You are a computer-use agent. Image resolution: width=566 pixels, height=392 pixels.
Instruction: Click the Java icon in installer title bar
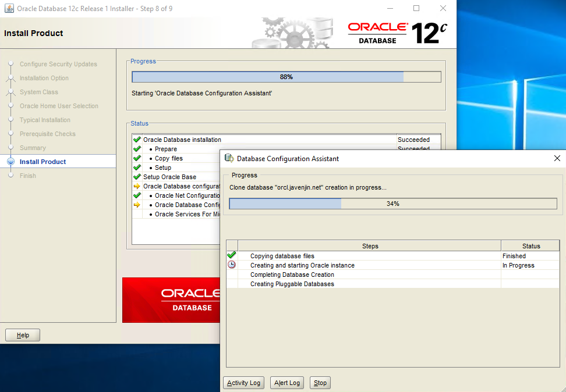pyautogui.click(x=9, y=8)
